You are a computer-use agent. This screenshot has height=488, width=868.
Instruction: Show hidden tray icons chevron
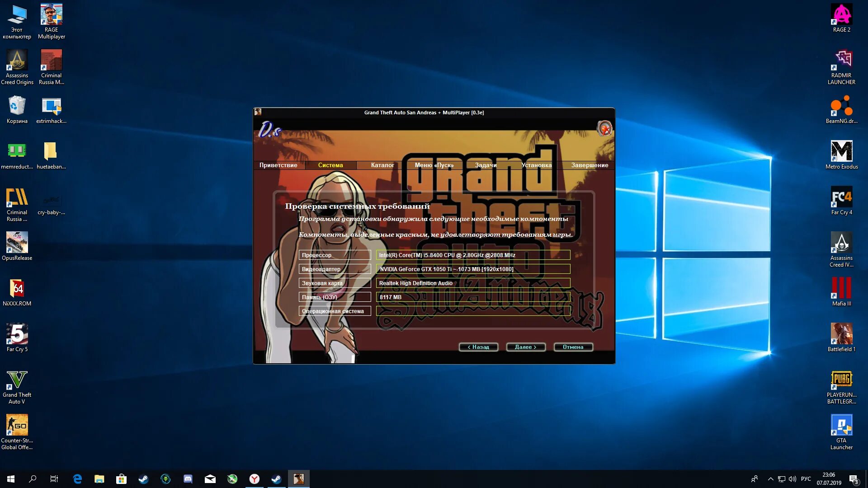pos(771,479)
